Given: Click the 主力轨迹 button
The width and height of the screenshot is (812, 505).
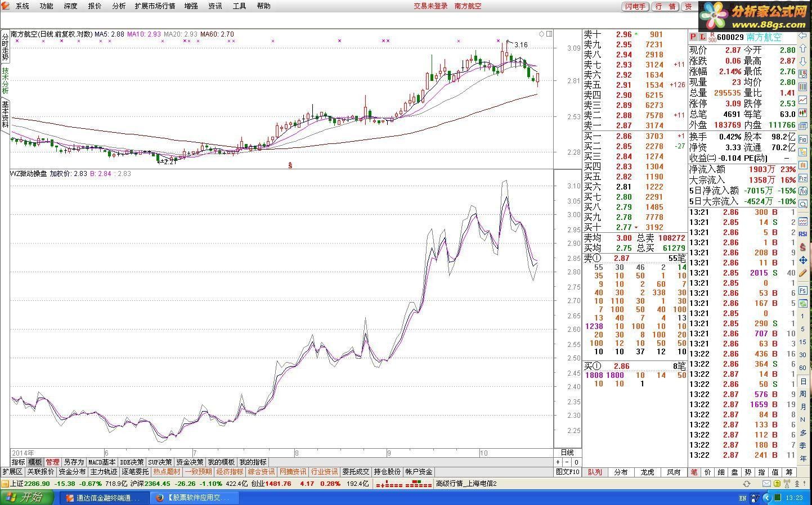Looking at the screenshot, I should (x=104, y=472).
